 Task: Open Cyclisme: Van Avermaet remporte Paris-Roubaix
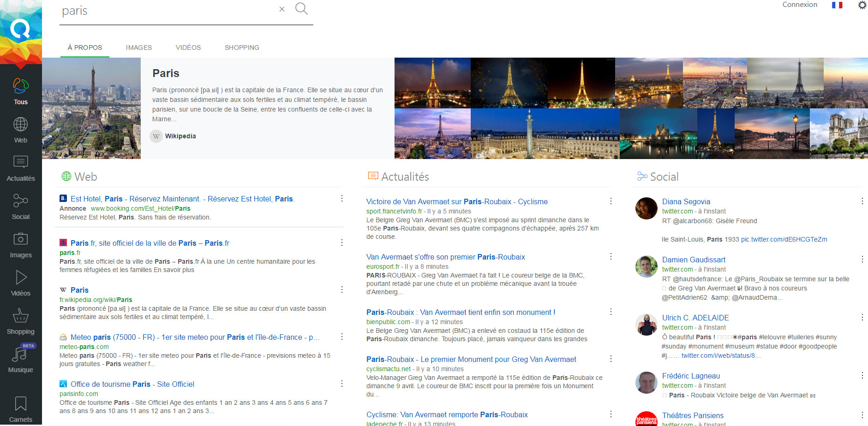coord(447,414)
